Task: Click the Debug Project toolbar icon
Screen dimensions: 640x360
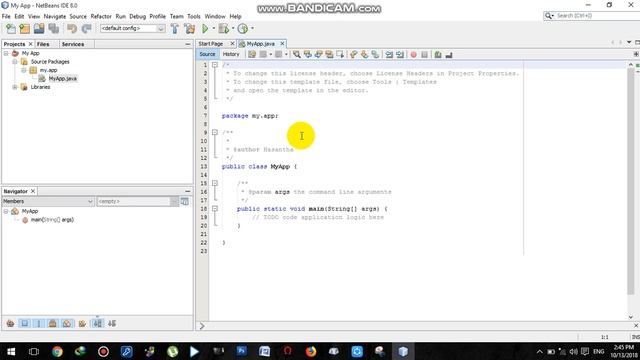Action: (x=223, y=29)
